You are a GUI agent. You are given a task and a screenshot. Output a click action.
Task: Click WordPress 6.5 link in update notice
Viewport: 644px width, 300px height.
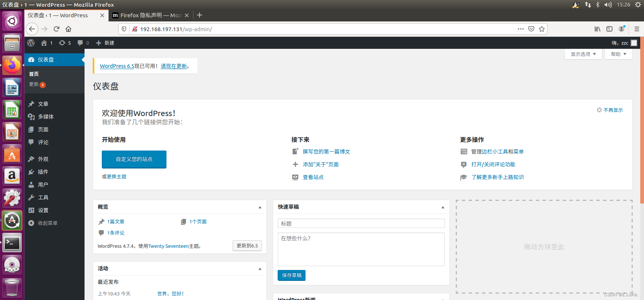pos(117,66)
